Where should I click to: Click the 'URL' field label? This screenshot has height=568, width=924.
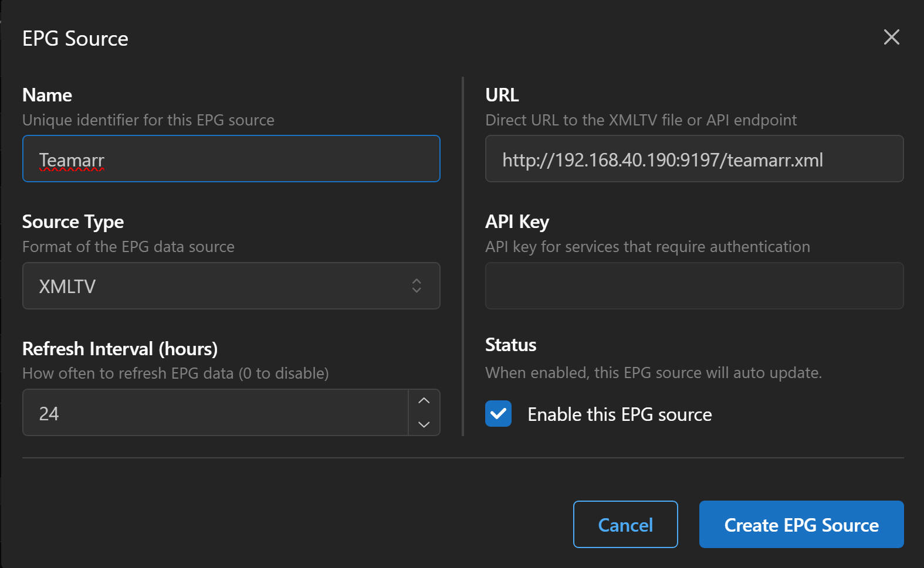tap(502, 95)
